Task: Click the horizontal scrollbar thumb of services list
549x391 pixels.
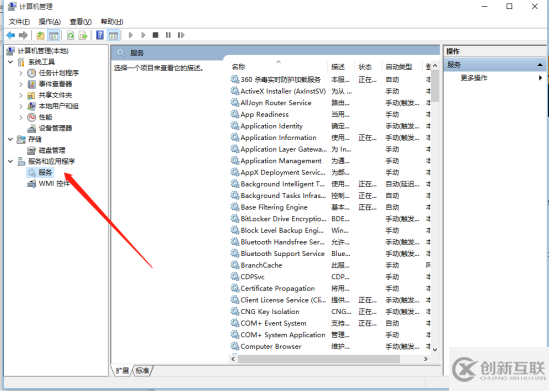Action: point(319,359)
